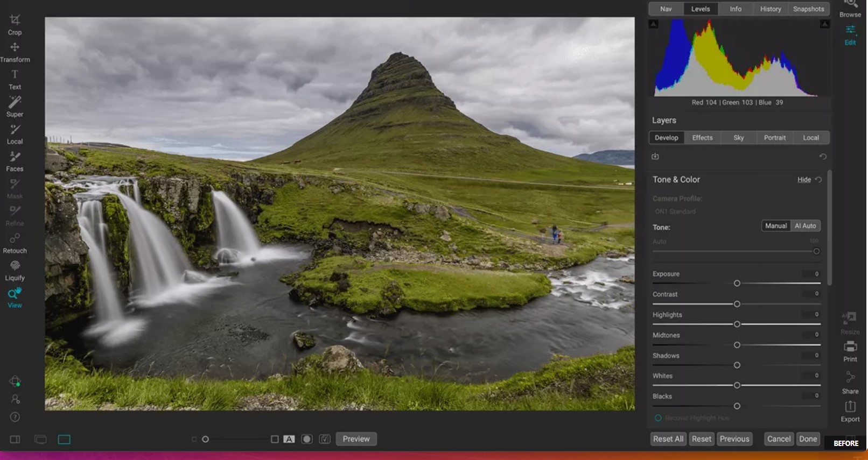Set Tone mode to Manual
This screenshot has height=460, width=868.
776,226
